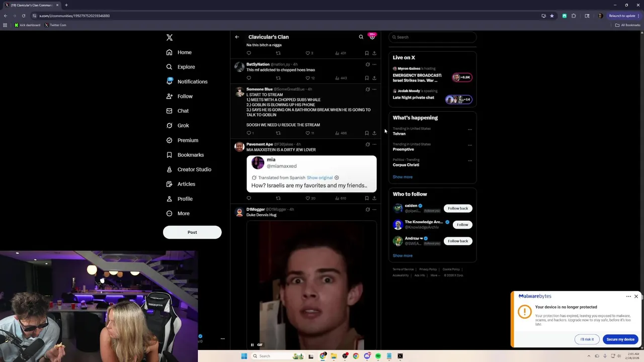View analytics of BatSyNation's post showing 443
This screenshot has width=644, height=362.
341,78
